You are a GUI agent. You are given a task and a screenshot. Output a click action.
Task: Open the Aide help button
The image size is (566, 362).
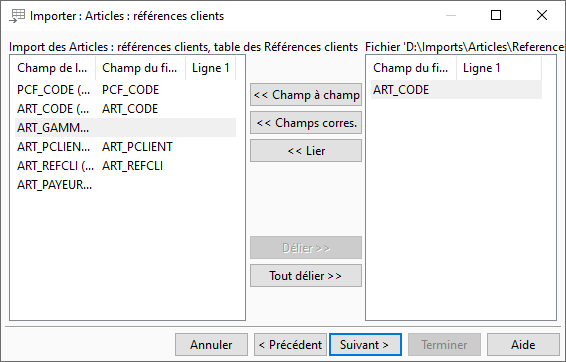523,345
